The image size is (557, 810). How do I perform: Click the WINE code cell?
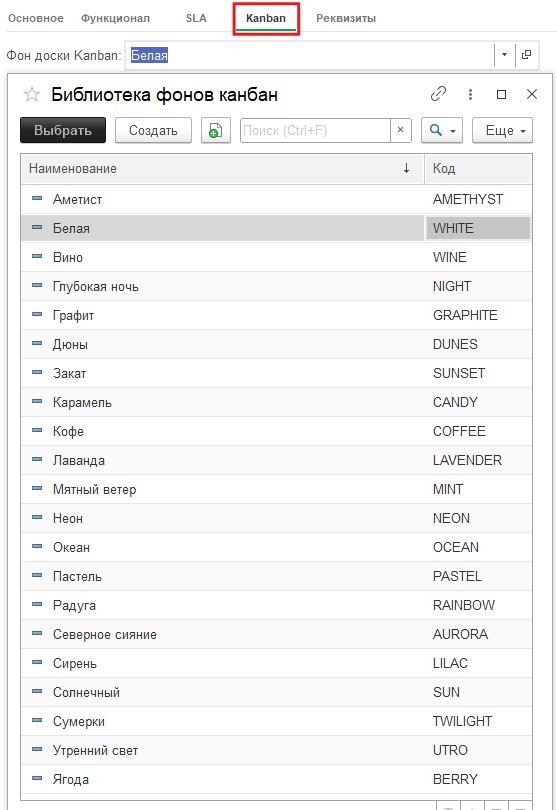click(x=478, y=257)
